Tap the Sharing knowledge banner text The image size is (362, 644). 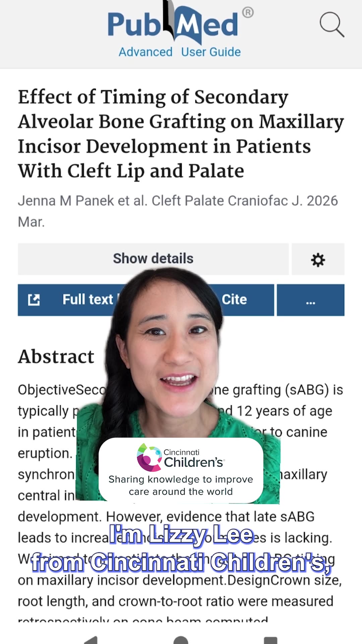tap(181, 485)
